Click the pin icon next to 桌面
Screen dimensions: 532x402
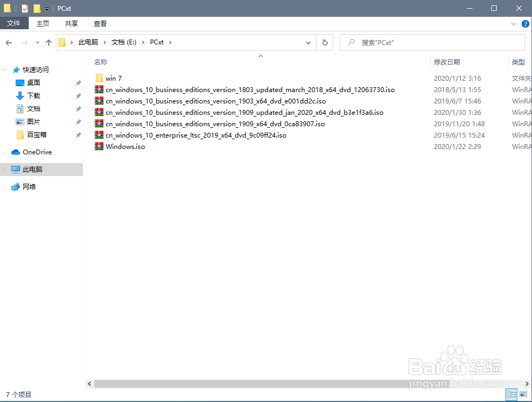(79, 83)
